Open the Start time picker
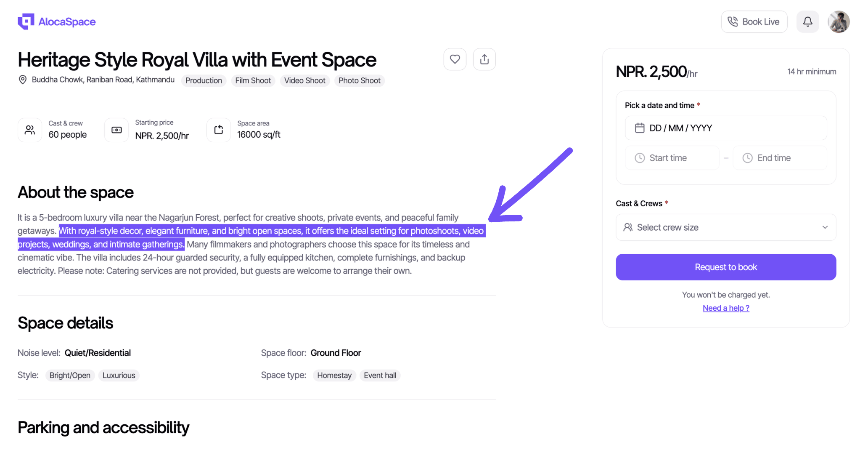Screen dimensions: 868x453 pyautogui.click(x=672, y=158)
